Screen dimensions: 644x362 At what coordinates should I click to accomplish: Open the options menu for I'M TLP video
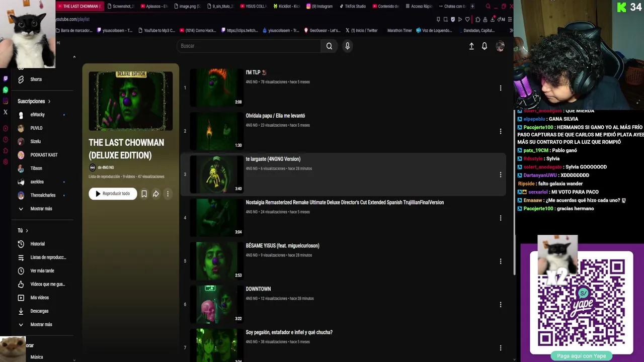[501, 88]
